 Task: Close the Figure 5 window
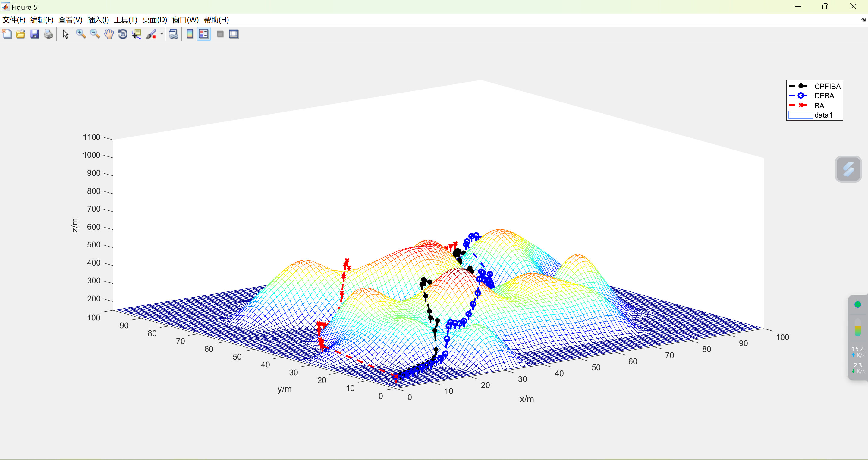(853, 7)
